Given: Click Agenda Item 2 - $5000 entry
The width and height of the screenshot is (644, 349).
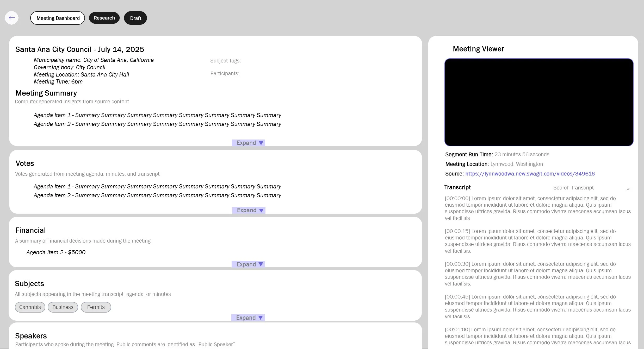Looking at the screenshot, I should [56, 252].
